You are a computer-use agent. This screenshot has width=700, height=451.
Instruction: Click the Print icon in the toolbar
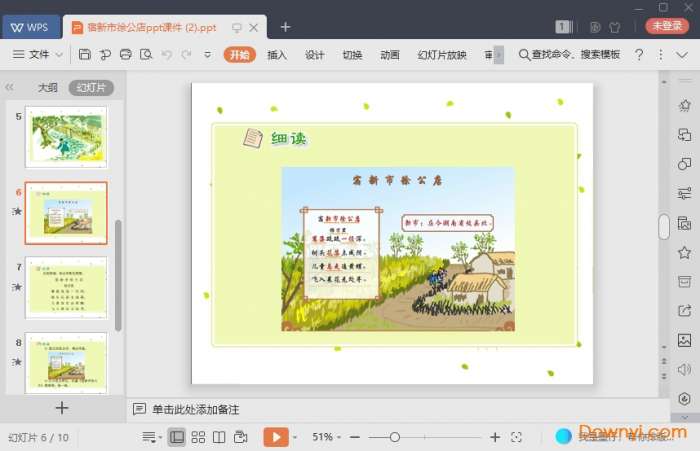click(126, 54)
